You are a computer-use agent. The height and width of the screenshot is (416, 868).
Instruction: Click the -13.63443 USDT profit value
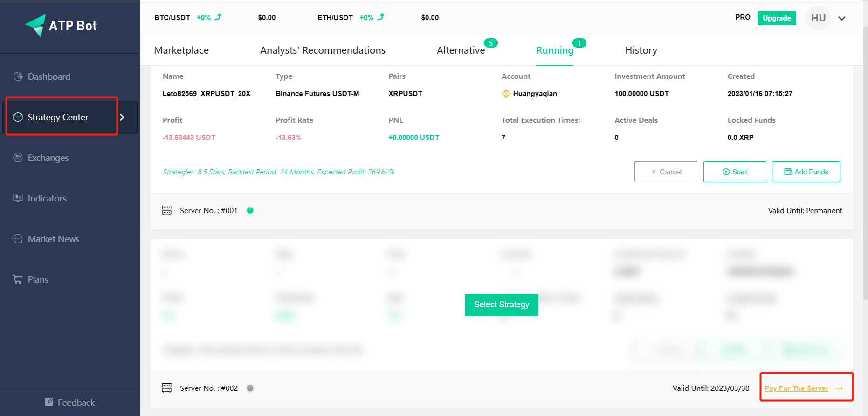[x=189, y=138]
